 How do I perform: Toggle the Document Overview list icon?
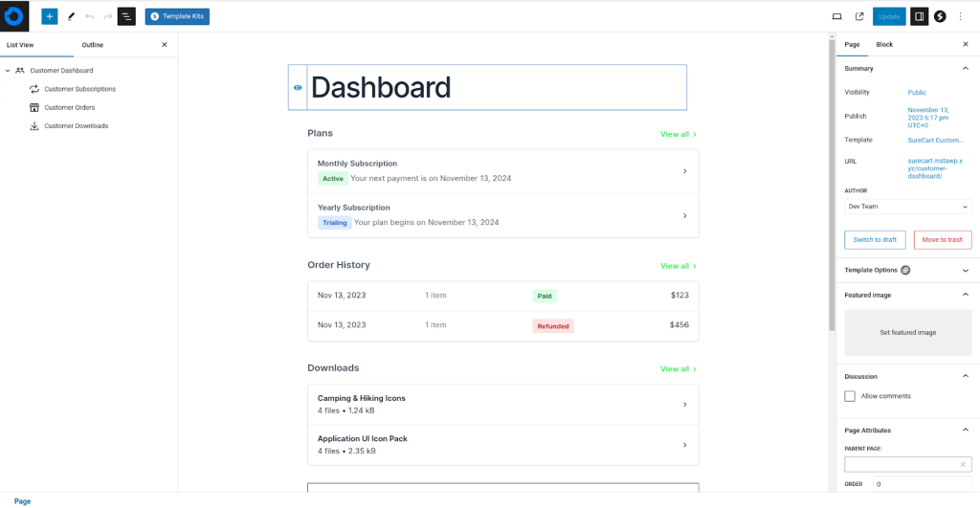click(x=126, y=16)
